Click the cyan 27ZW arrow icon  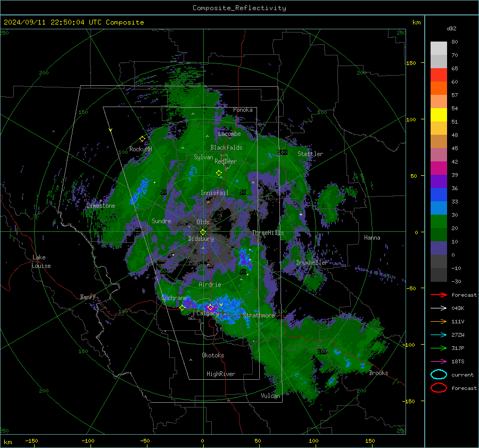coord(439,335)
